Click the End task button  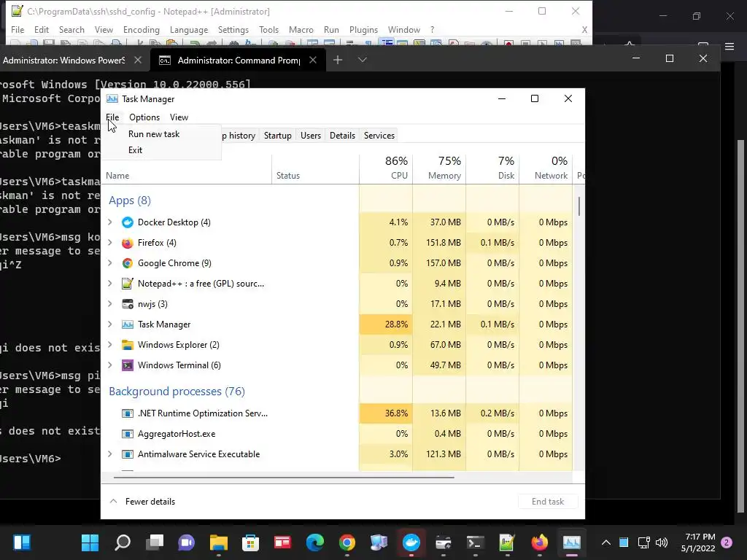click(x=548, y=502)
